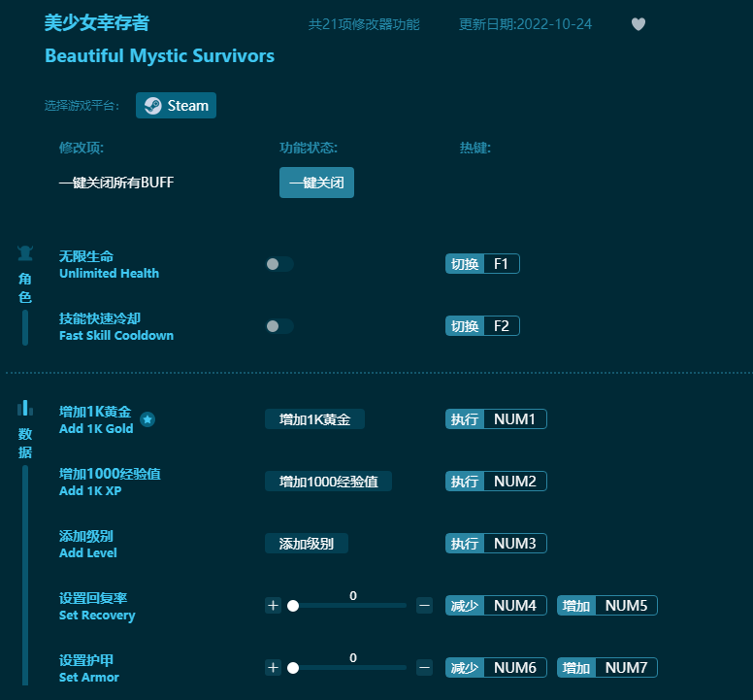753x700 pixels.
Task: Click the NUM2 execute hotkey box
Action: [496, 481]
